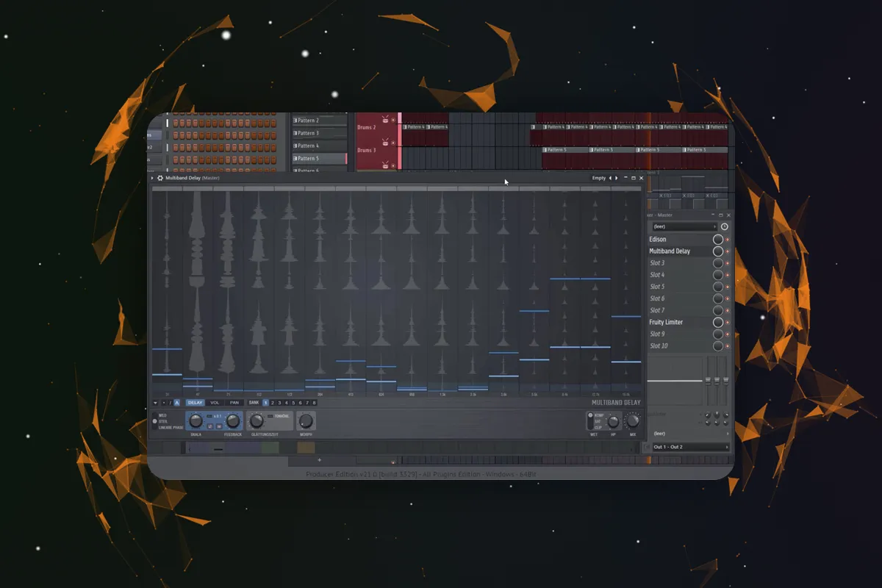Mute Slot 6 via its red LED
Image resolution: width=882 pixels, height=588 pixels.
(x=727, y=298)
